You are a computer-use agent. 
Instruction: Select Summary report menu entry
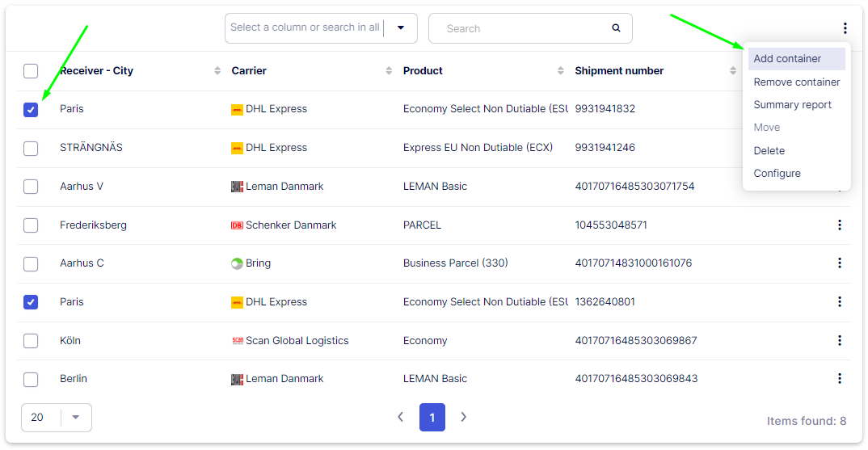pyautogui.click(x=792, y=105)
